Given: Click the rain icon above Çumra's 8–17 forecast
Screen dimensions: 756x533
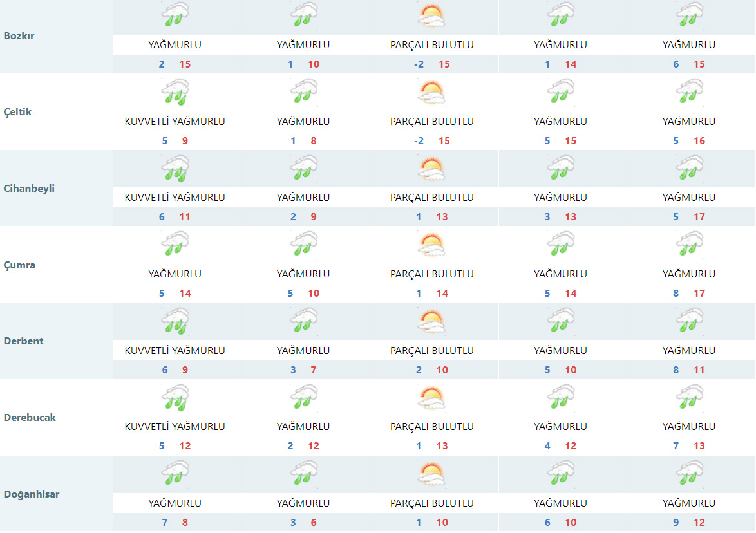Looking at the screenshot, I should click(689, 245).
